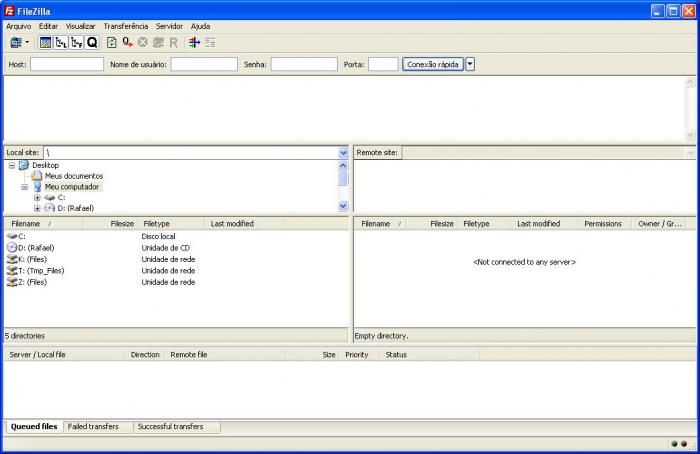Image resolution: width=700 pixels, height=454 pixels.
Task: Open the Site Manager icon
Action: [x=16, y=43]
